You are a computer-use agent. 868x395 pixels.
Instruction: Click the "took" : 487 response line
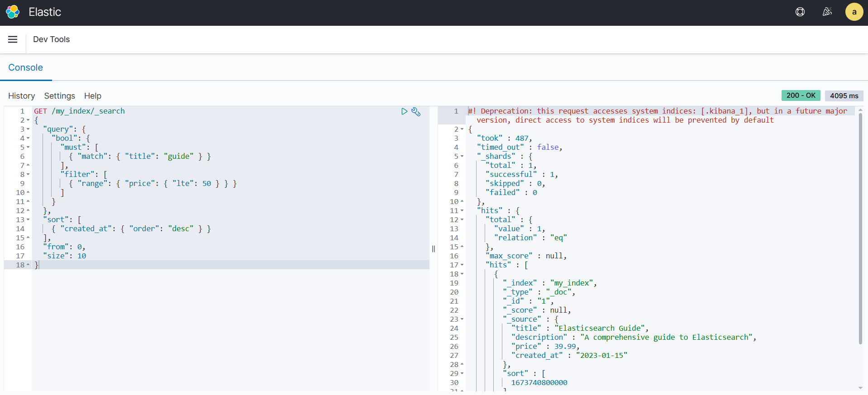[x=505, y=138]
